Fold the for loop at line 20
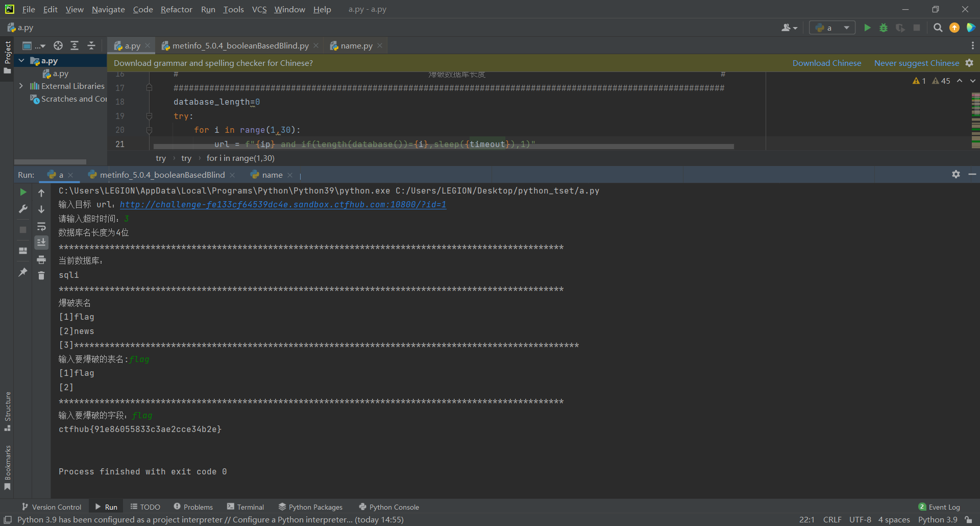This screenshot has height=526, width=980. (149, 130)
